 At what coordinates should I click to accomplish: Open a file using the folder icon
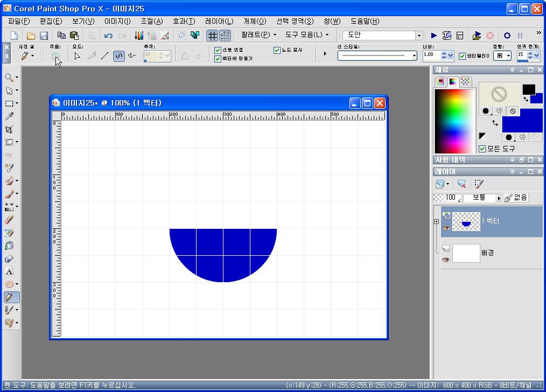tap(31, 36)
